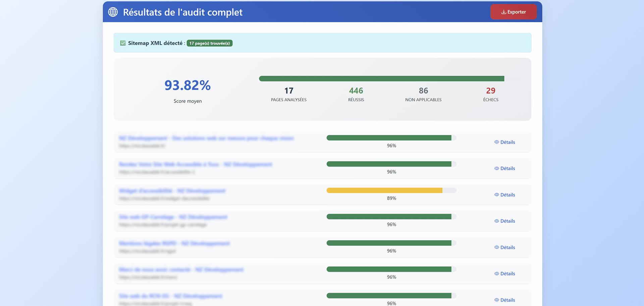Screen dimensions: 644x306
Task: Click the Exporter download button
Action: tap(513, 12)
